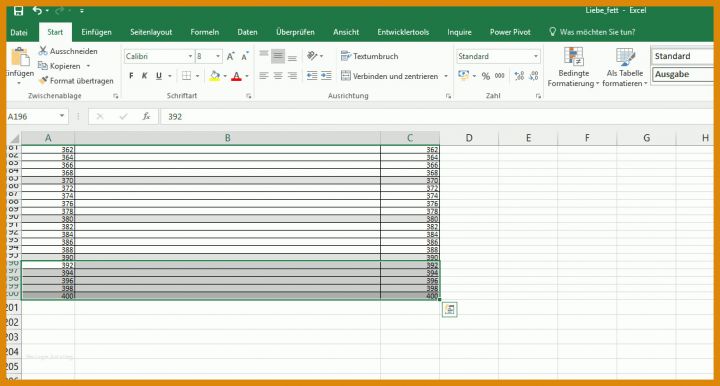Click the increase indent icon
The height and width of the screenshot is (386, 720).
(326, 76)
